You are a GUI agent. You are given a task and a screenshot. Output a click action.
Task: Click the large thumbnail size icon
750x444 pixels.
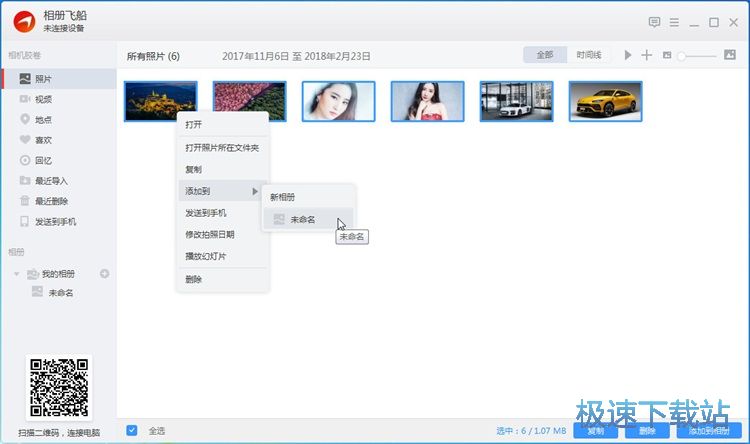coord(730,55)
